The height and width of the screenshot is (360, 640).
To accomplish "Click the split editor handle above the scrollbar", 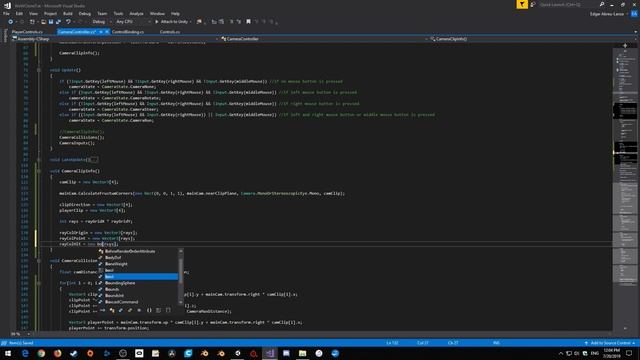I will click(x=625, y=46).
